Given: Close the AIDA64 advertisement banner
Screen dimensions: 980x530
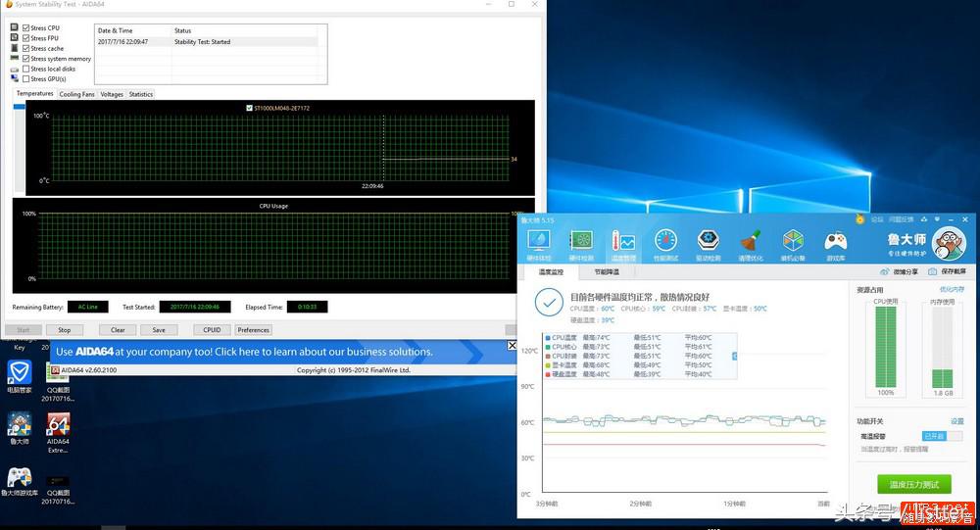Looking at the screenshot, I should tap(512, 346).
